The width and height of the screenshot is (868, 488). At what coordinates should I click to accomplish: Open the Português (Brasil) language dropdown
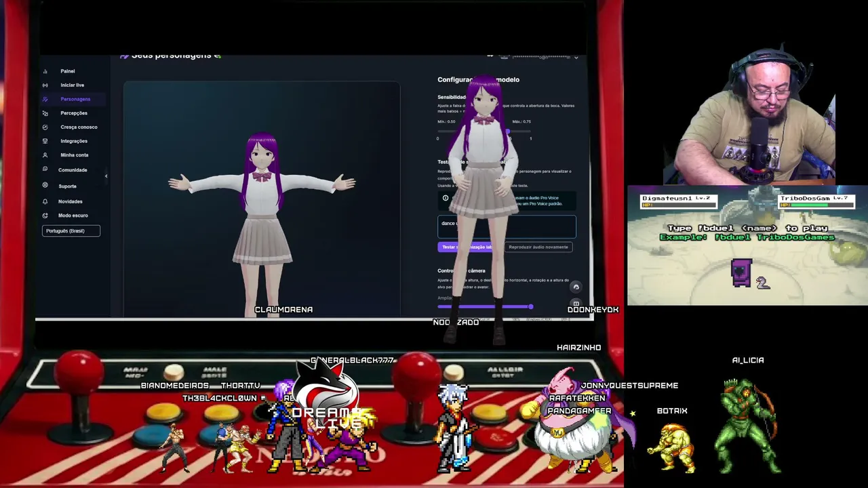[71, 231]
